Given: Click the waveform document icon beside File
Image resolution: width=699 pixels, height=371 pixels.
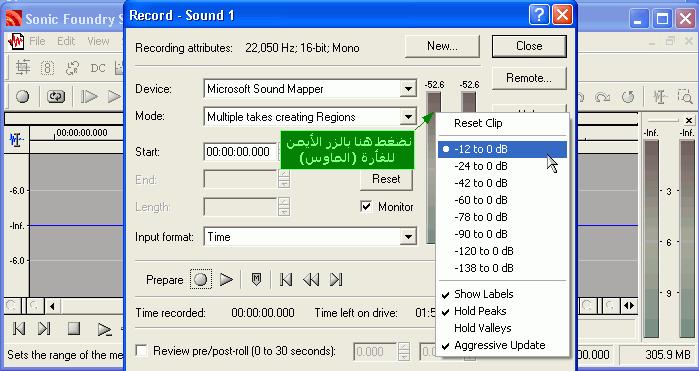Looking at the screenshot, I should [16, 41].
